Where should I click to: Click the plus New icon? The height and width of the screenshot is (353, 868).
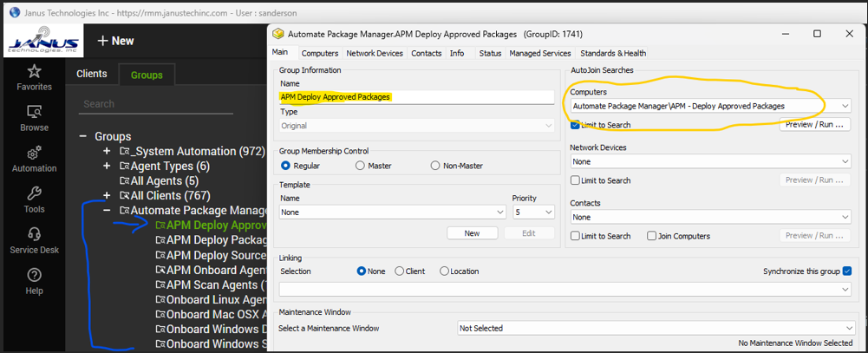103,41
